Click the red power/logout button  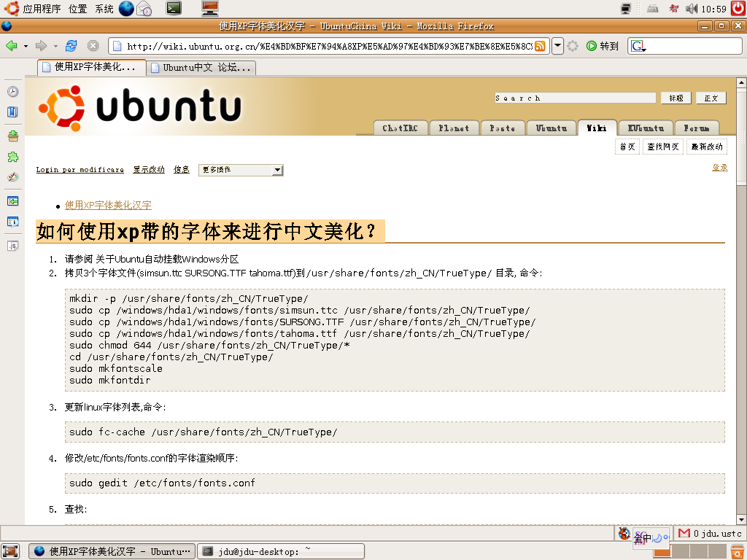[x=738, y=8]
